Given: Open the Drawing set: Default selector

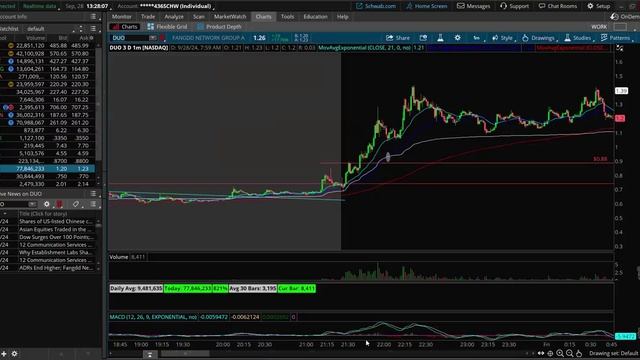Looking at the screenshot, I should pyautogui.click(x=613, y=353).
